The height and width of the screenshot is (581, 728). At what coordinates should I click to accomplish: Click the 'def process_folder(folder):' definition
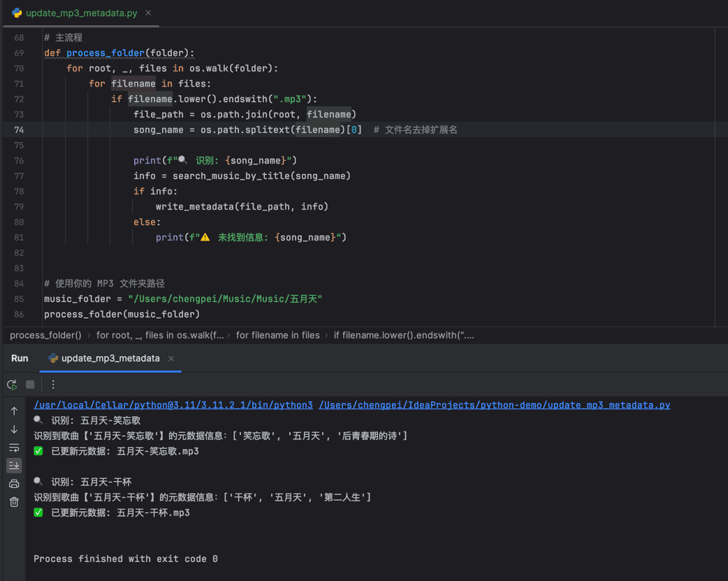(119, 53)
